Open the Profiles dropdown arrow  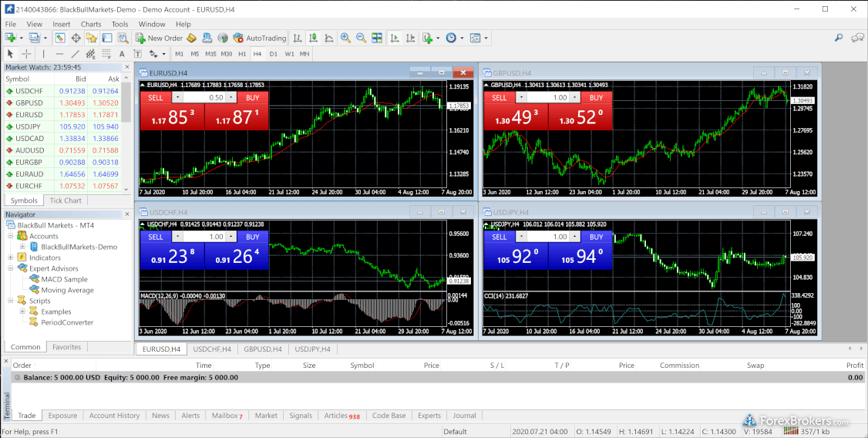tap(45, 39)
